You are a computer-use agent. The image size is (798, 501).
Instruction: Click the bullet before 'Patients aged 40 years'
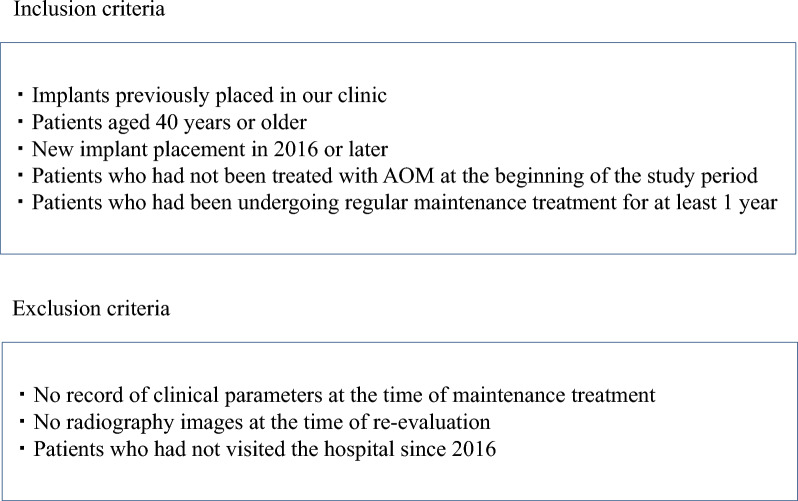pyautogui.click(x=20, y=122)
